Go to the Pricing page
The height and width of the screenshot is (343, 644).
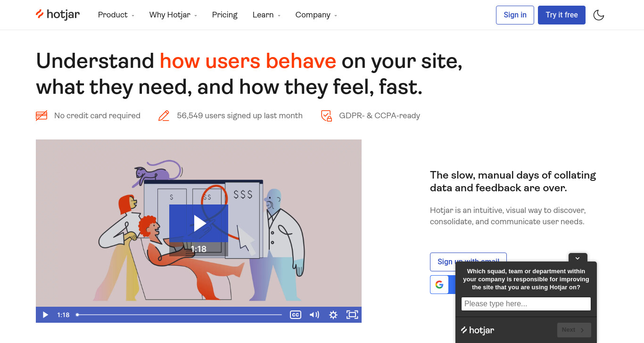point(225,15)
